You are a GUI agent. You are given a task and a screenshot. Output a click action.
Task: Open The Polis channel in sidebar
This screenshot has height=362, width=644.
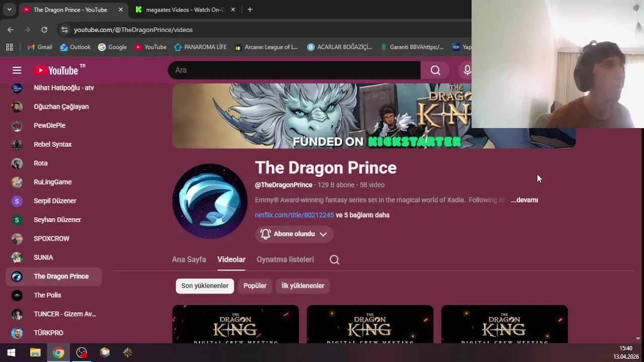(x=54, y=295)
